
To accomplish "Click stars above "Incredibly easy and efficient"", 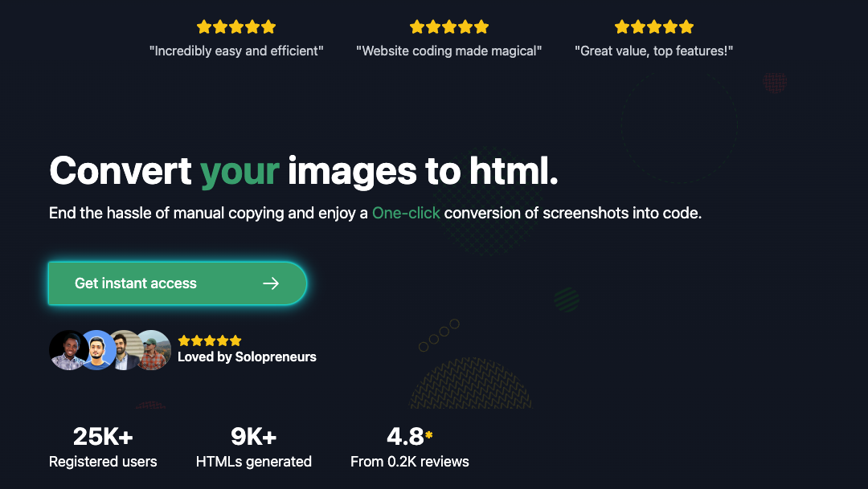I will [236, 27].
